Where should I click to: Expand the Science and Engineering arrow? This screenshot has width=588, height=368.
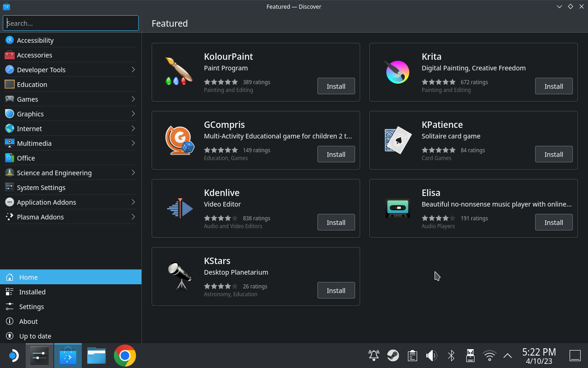(133, 173)
